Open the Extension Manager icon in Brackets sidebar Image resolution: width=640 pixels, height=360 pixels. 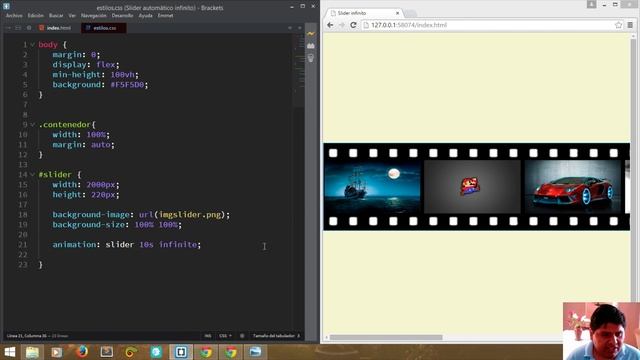click(311, 46)
